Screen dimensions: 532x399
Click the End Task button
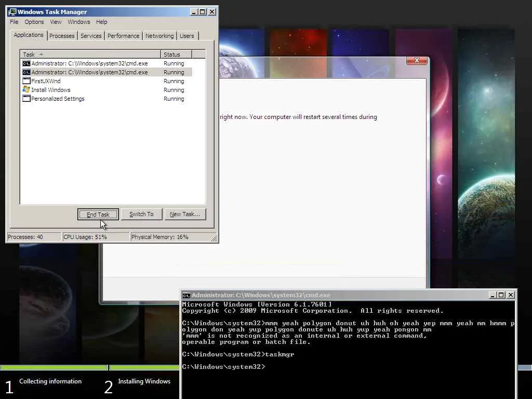click(x=98, y=215)
